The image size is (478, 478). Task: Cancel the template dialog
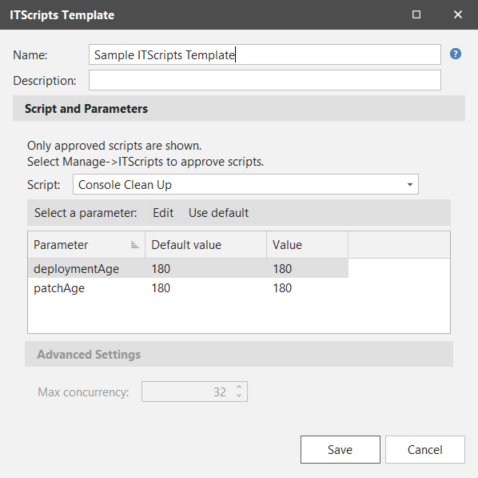425,450
